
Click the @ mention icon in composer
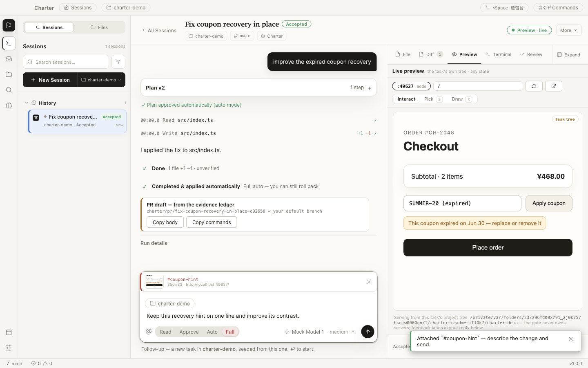pos(149,332)
